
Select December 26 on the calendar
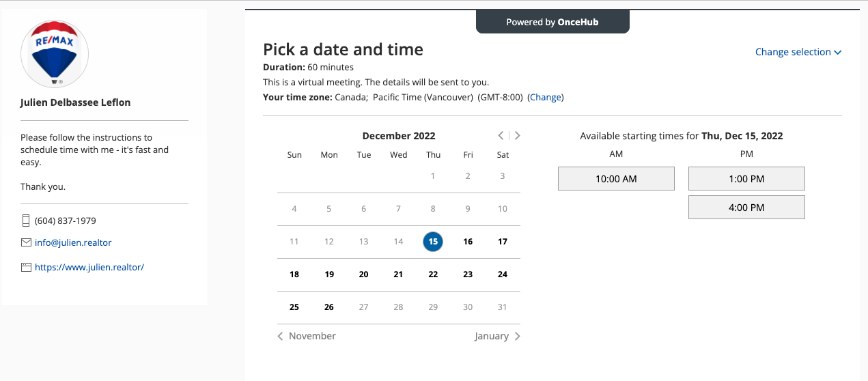tap(329, 307)
